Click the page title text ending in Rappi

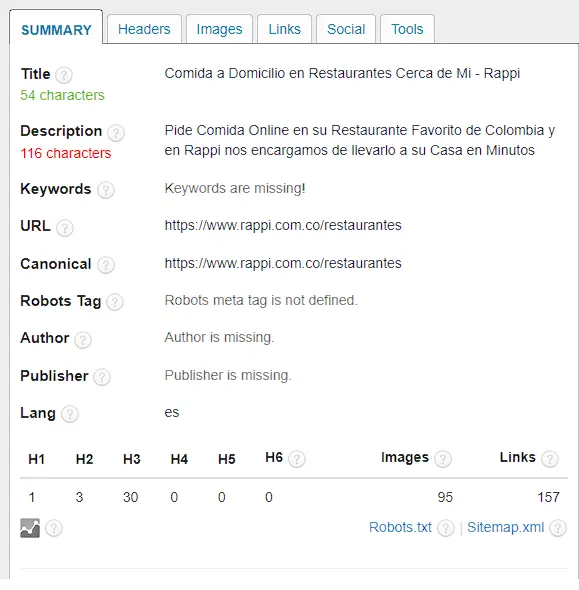[342, 73]
